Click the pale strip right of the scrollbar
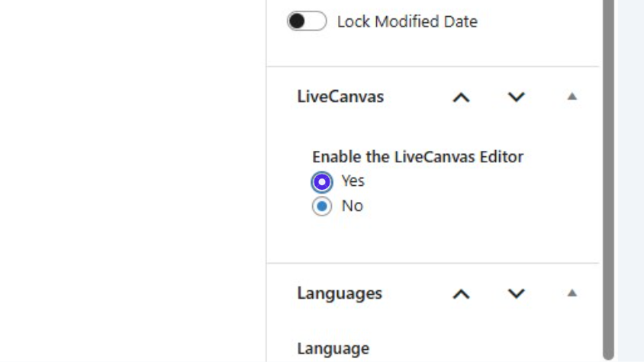 click(630, 183)
